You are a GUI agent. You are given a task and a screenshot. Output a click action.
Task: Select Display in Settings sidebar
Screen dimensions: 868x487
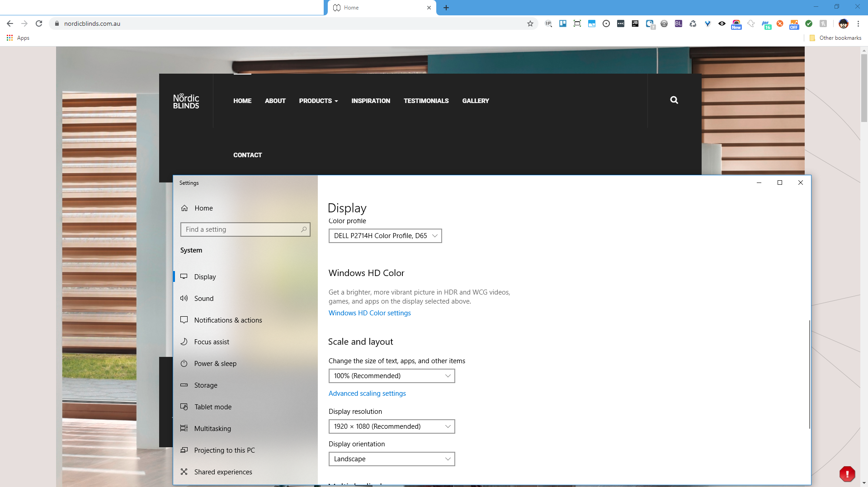click(x=245, y=277)
